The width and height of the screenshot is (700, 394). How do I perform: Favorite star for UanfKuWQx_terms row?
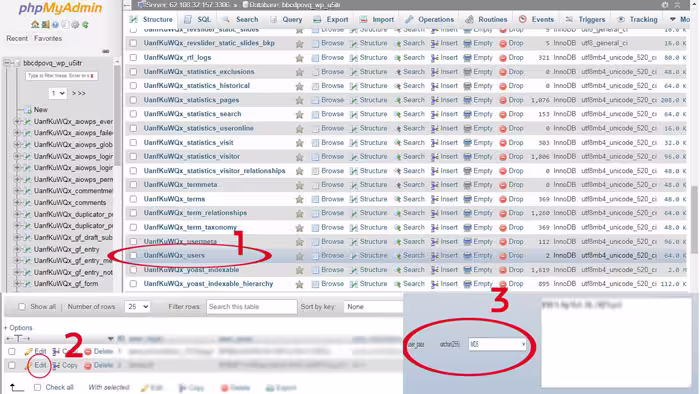click(300, 199)
